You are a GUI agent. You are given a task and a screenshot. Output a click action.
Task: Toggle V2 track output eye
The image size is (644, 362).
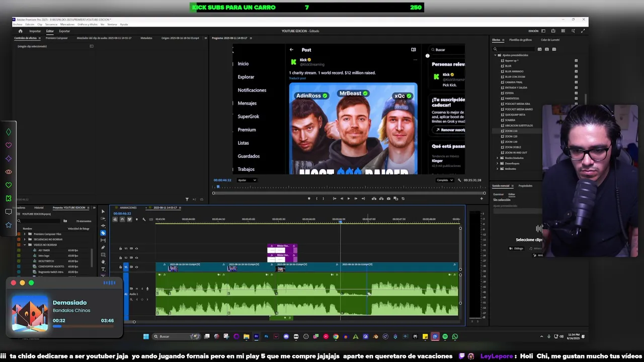pos(136,257)
